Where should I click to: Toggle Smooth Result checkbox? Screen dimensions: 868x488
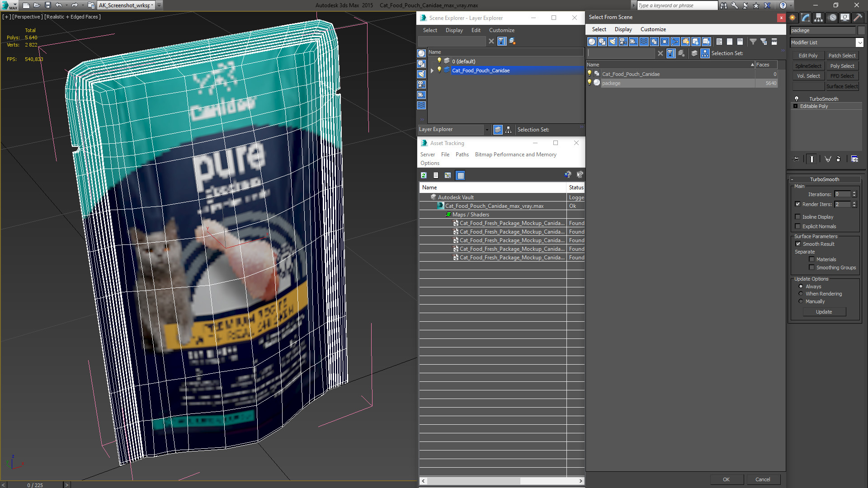[x=798, y=244]
